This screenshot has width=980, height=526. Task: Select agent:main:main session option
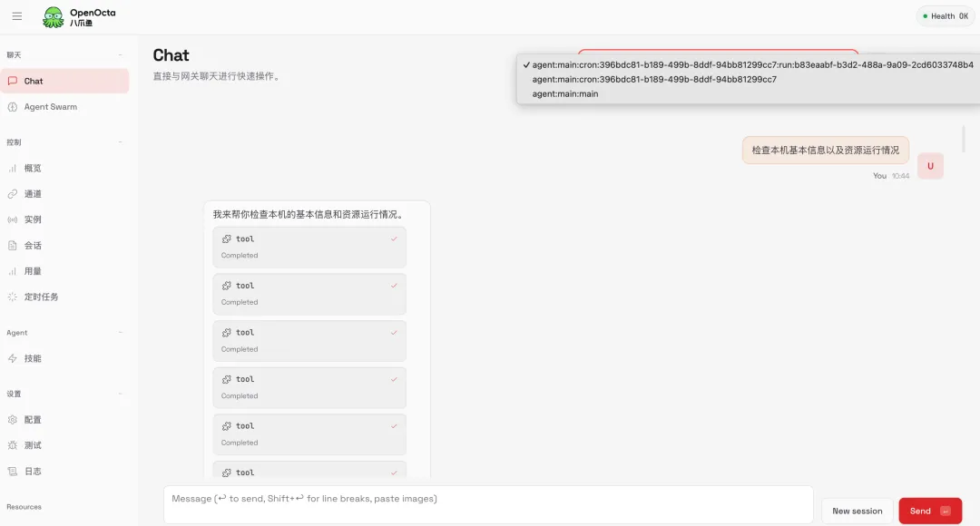565,93
